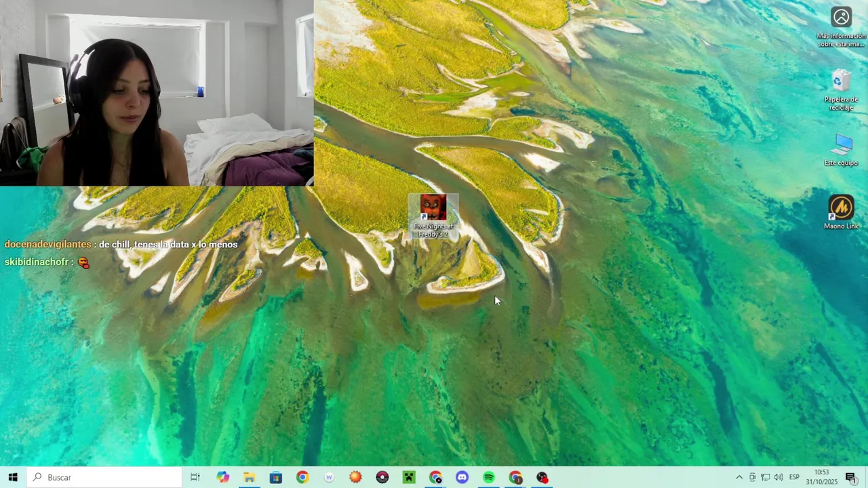The height and width of the screenshot is (488, 868).
Task: Launch Minecraft from the taskbar
Action: (409, 477)
